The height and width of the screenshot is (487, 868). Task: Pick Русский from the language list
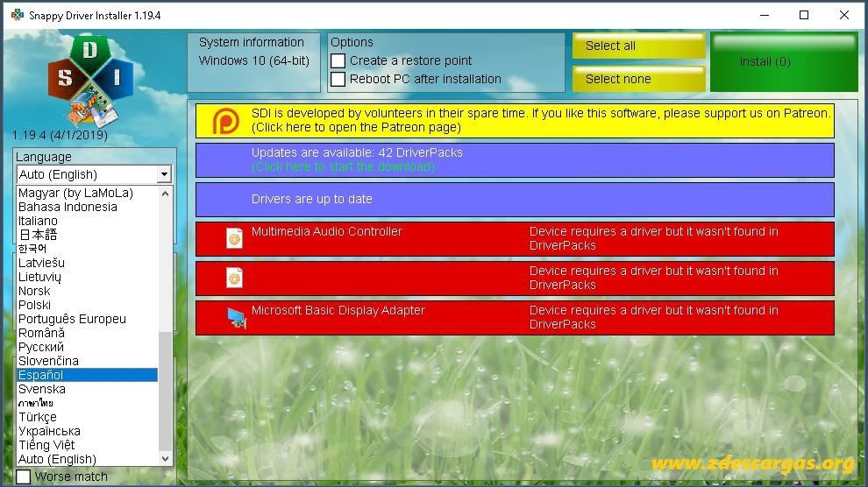[88, 347]
